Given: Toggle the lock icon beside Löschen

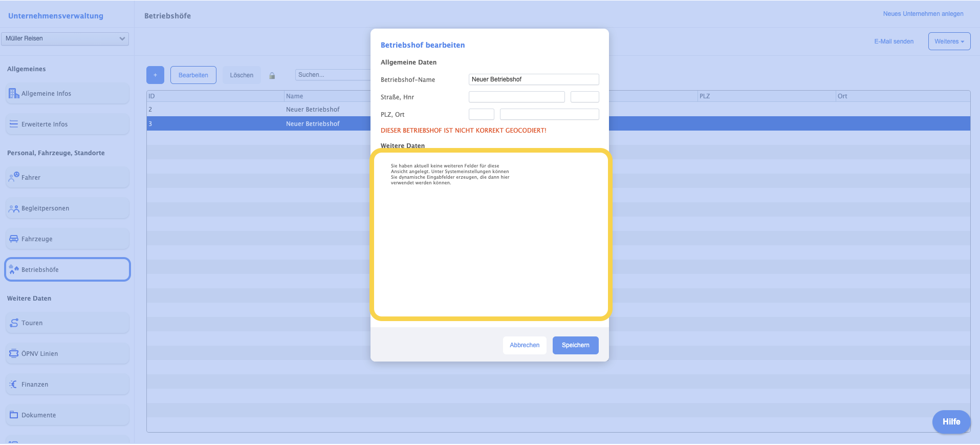Looking at the screenshot, I should 272,76.
